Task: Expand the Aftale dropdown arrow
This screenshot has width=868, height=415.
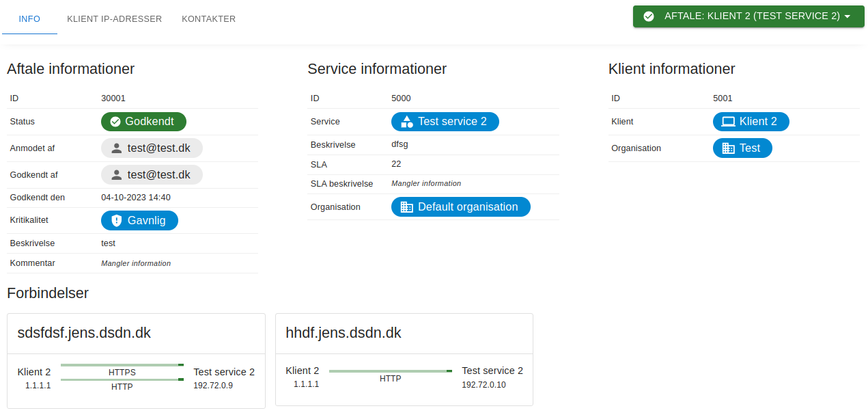Action: (848, 16)
